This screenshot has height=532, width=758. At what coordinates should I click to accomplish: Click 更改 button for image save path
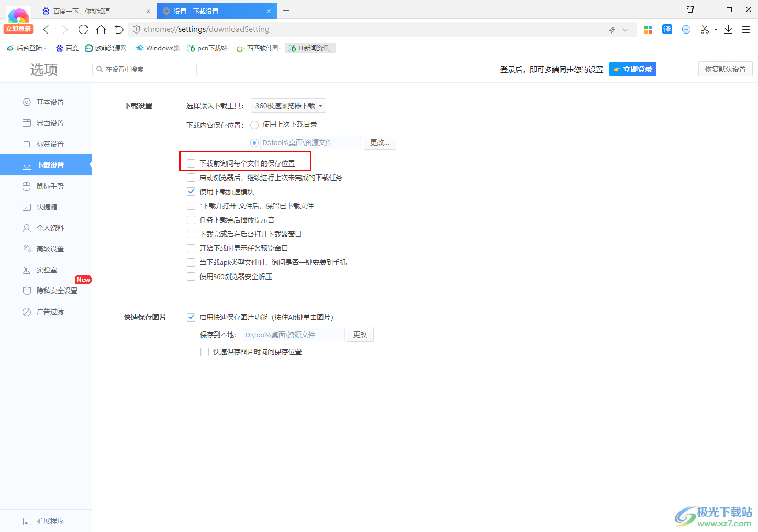pyautogui.click(x=360, y=335)
